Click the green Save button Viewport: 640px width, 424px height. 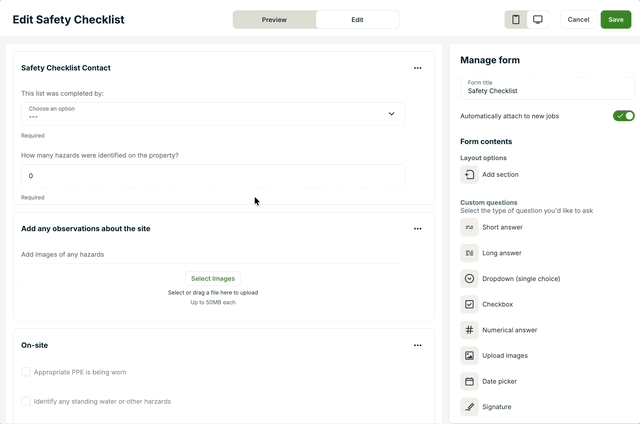(615, 19)
